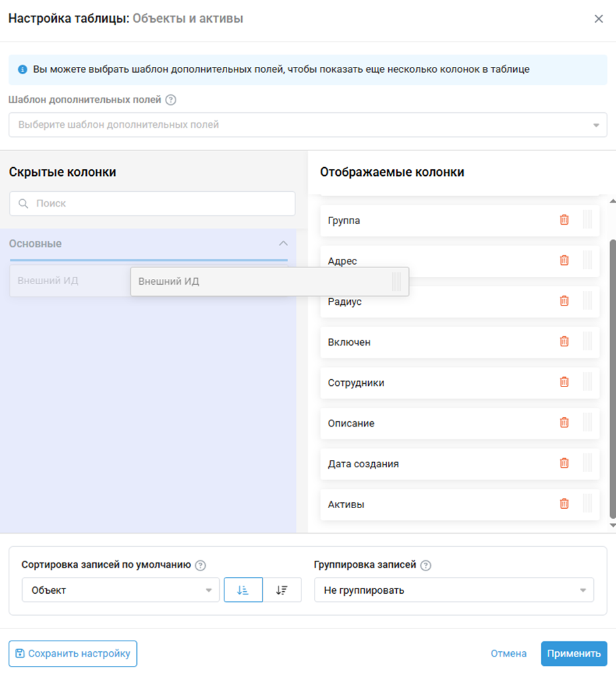Image resolution: width=616 pixels, height=674 pixels.
Task: Switch to descending sort order button
Action: (282, 590)
